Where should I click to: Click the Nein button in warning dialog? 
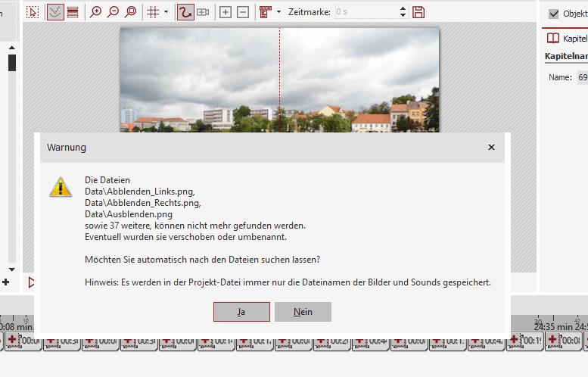click(303, 312)
